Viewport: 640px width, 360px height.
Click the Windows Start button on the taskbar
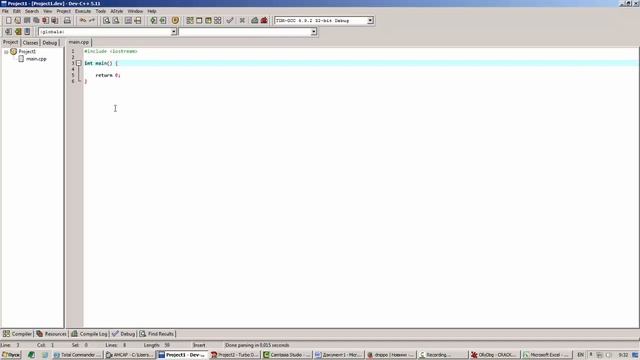pyautogui.click(x=11, y=355)
